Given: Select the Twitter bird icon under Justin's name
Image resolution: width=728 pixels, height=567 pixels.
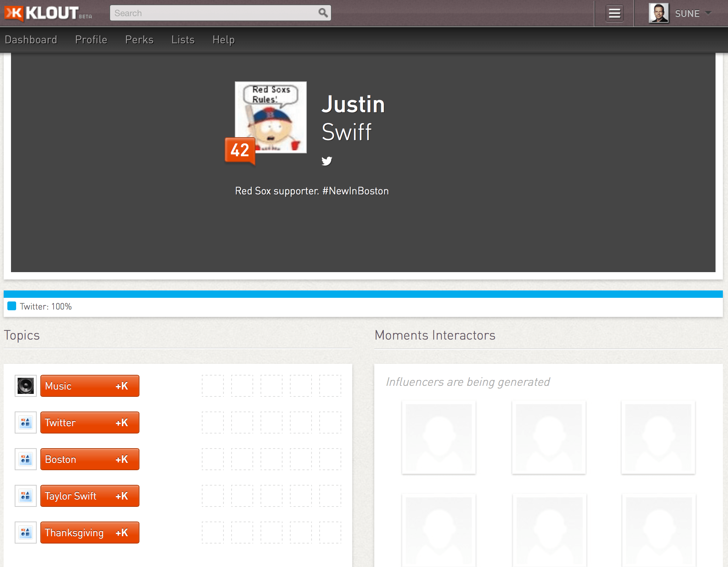Looking at the screenshot, I should [327, 161].
